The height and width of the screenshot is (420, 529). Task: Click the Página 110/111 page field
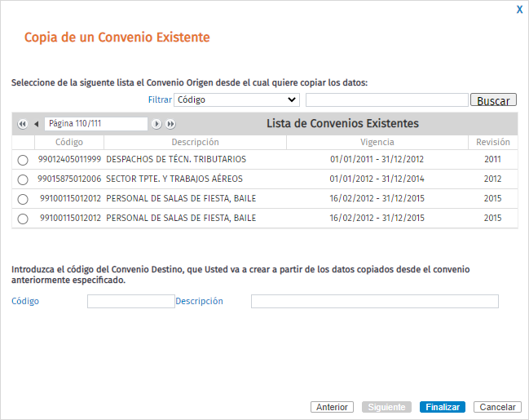coord(96,124)
